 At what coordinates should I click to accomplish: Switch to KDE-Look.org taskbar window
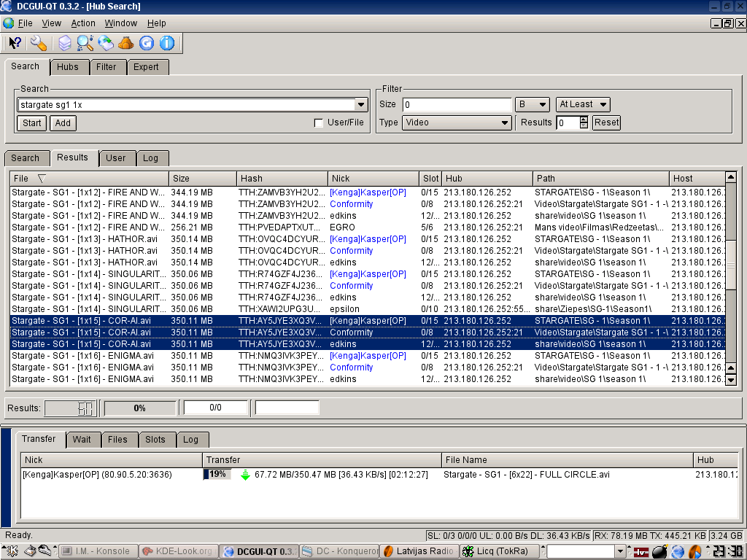pos(179,551)
